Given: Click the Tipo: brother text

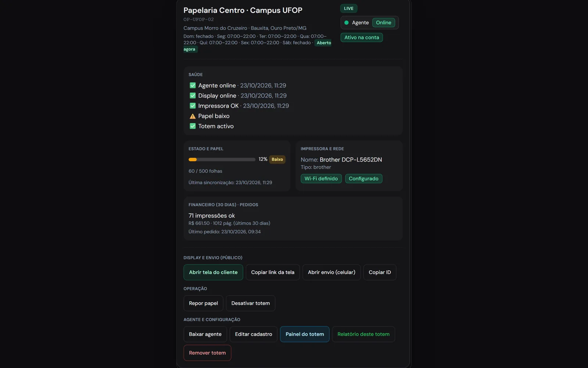Looking at the screenshot, I should click(316, 167).
